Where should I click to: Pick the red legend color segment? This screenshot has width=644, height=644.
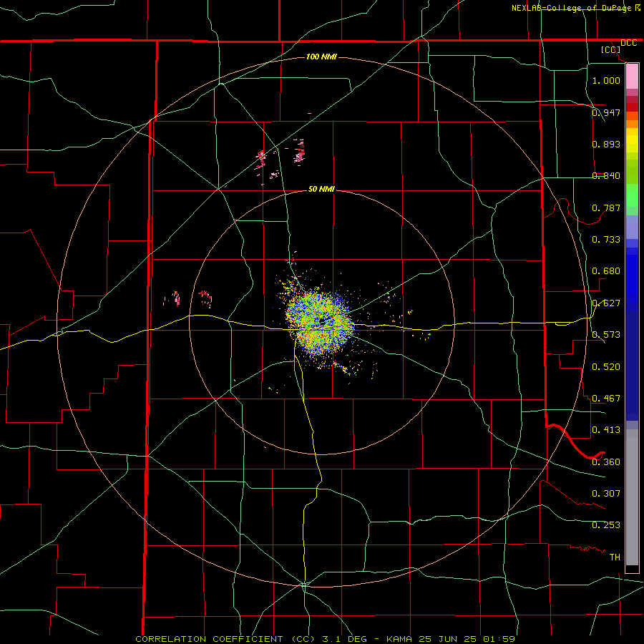[x=632, y=107]
